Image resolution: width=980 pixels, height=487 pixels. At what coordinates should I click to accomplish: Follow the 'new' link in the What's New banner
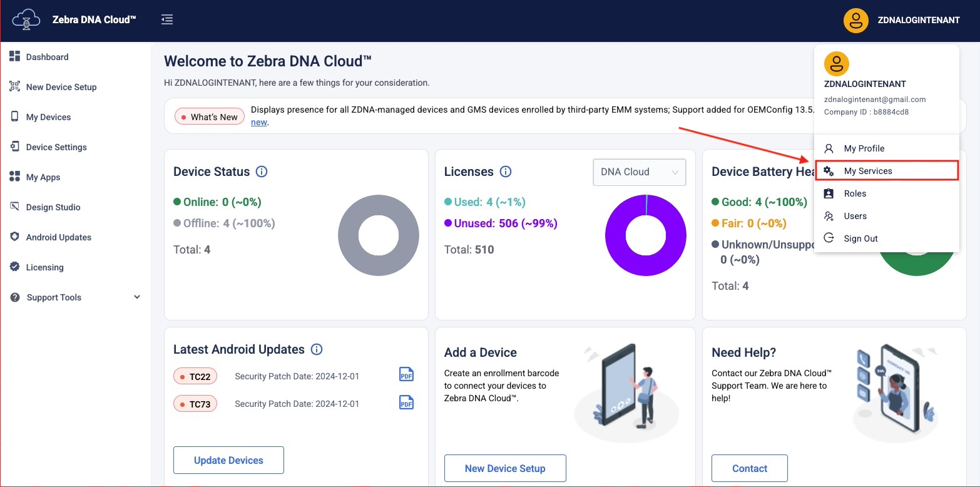pos(258,122)
